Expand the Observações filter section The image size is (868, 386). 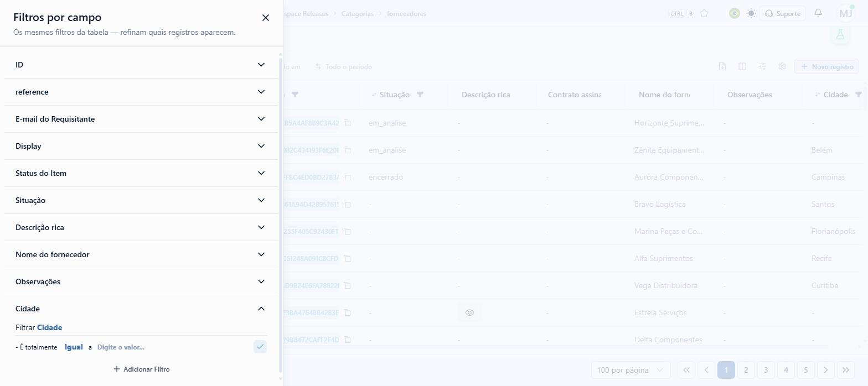(141, 281)
